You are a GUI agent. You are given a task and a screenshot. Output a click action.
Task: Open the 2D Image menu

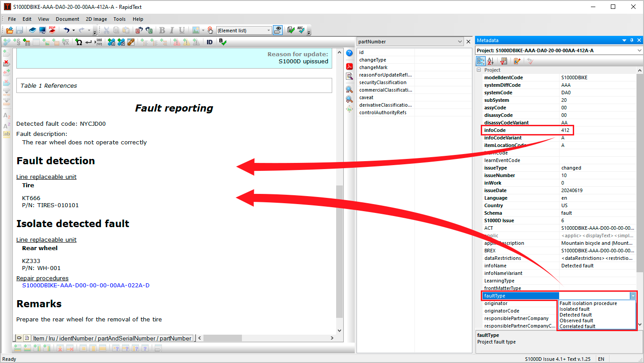pyautogui.click(x=96, y=19)
